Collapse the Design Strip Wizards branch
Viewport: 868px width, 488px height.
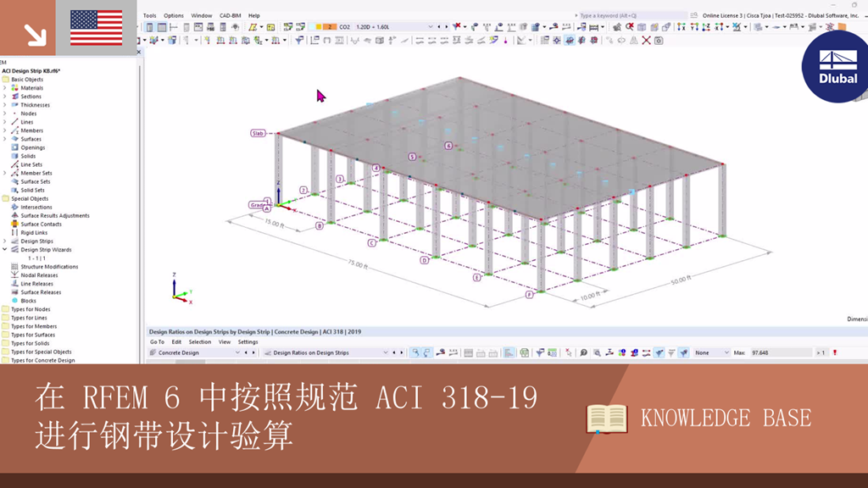(x=4, y=249)
